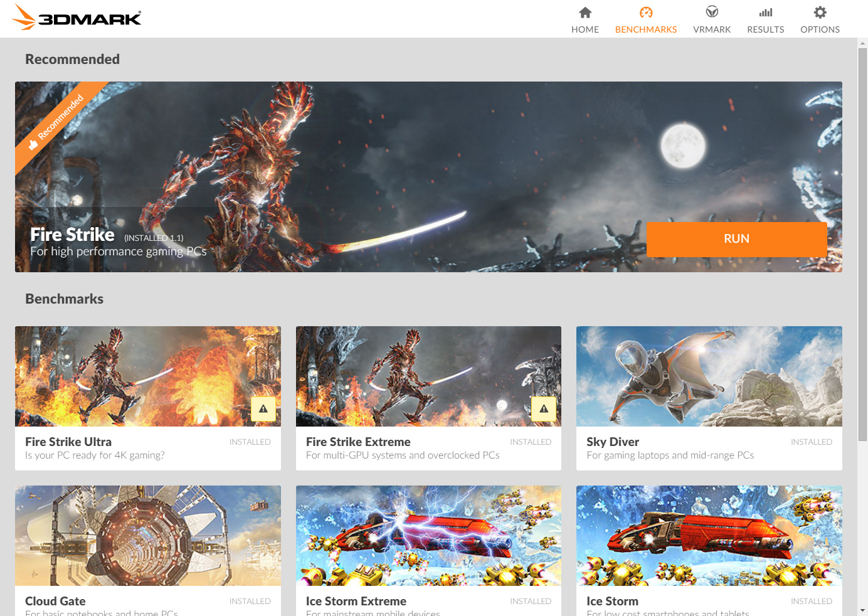868x616 pixels.
Task: Open the Ice Storm Extreme title
Action: [x=356, y=601]
